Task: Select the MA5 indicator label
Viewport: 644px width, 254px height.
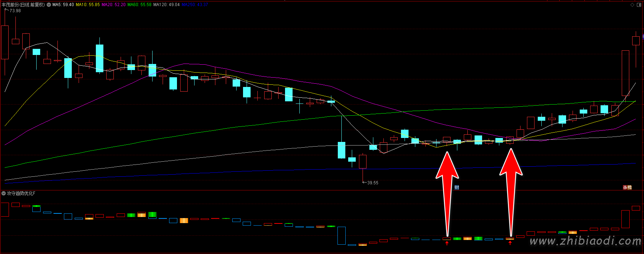Action: (x=63, y=5)
